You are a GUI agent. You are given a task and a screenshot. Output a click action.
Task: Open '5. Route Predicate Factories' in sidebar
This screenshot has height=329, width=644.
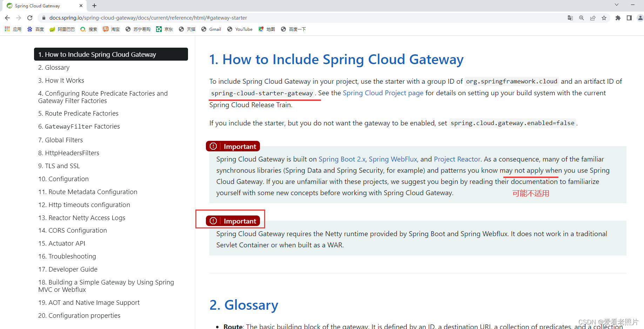click(x=78, y=113)
